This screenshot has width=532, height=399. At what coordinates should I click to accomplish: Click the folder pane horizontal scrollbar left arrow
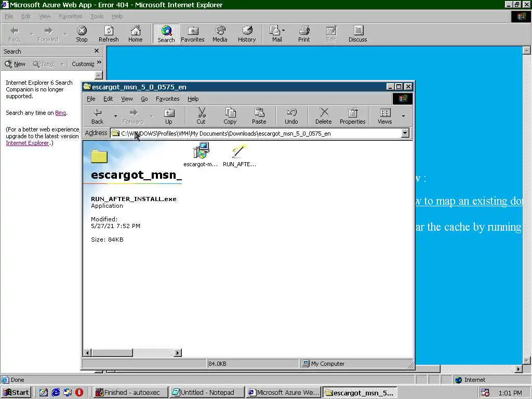pos(87,353)
